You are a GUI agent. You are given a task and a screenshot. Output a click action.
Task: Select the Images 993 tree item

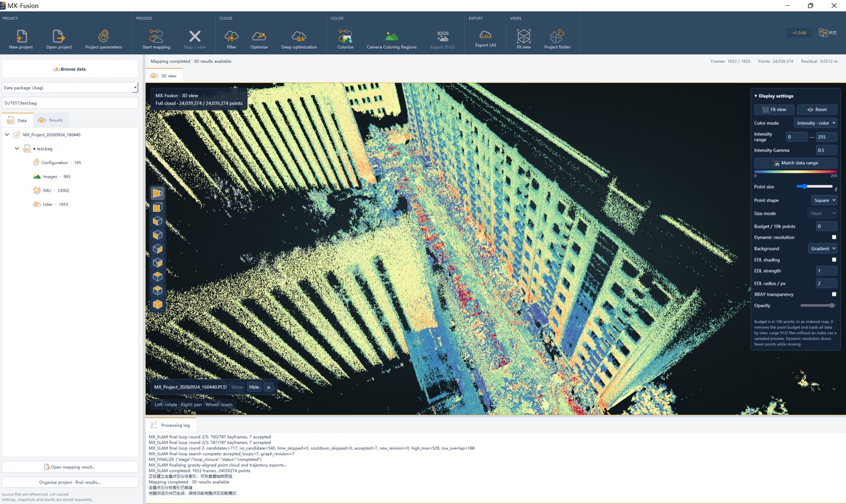[x=51, y=176]
